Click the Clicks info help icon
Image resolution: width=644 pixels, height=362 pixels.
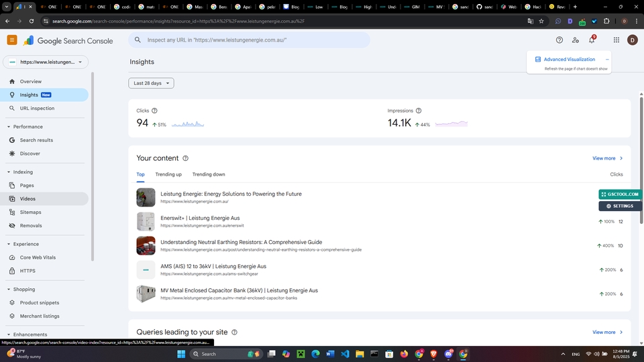tap(154, 111)
